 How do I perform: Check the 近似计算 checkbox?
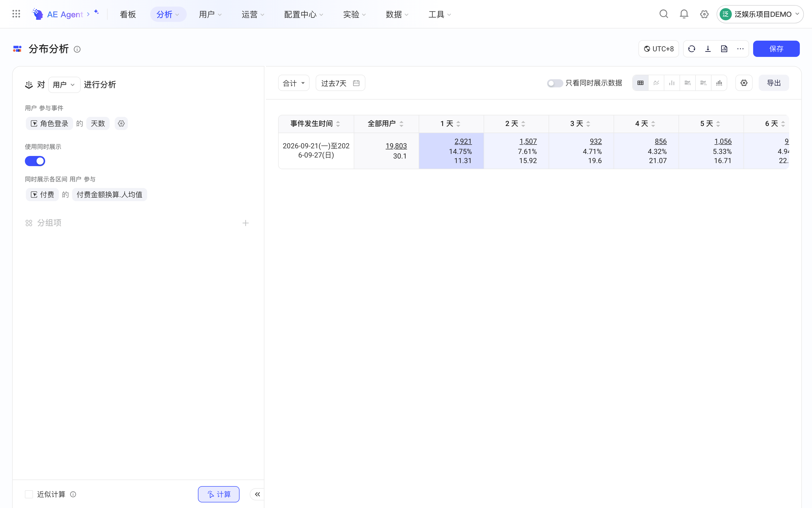(x=29, y=494)
